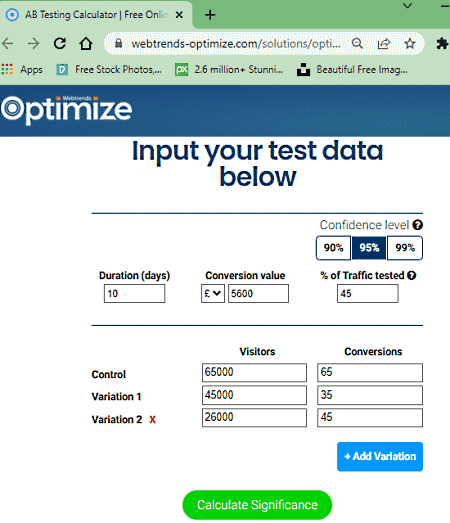Show help for % of Traffic tested
The image size is (450, 523).
point(412,276)
